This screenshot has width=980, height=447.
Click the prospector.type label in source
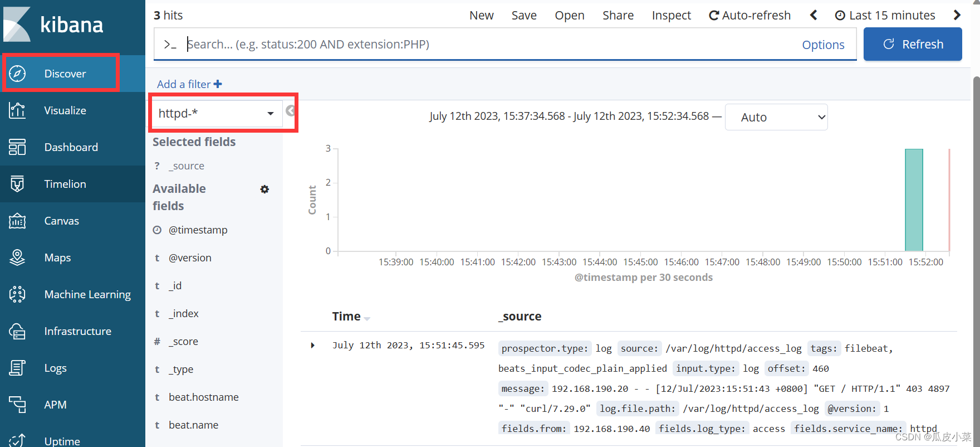pos(545,348)
